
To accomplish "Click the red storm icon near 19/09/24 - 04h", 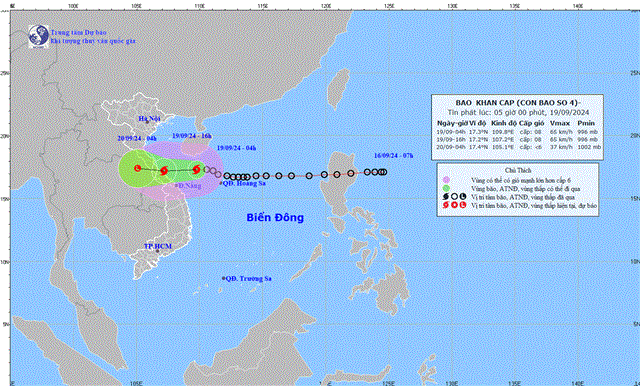I will click(196, 169).
